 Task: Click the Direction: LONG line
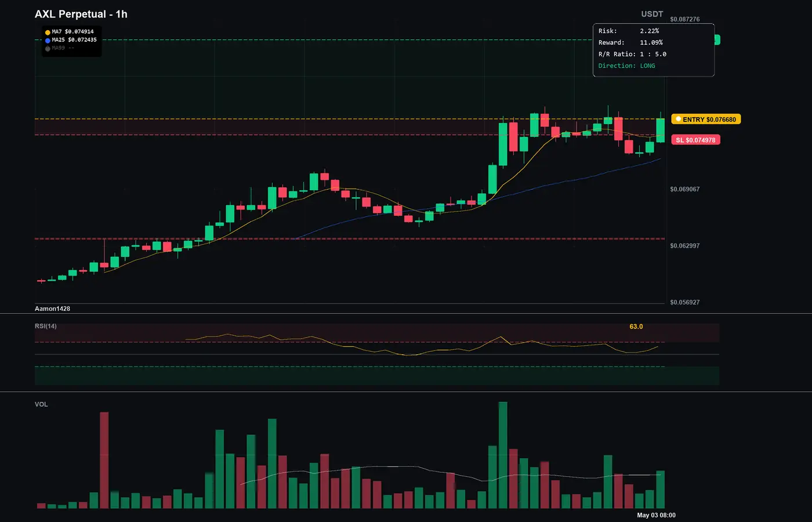(x=626, y=66)
